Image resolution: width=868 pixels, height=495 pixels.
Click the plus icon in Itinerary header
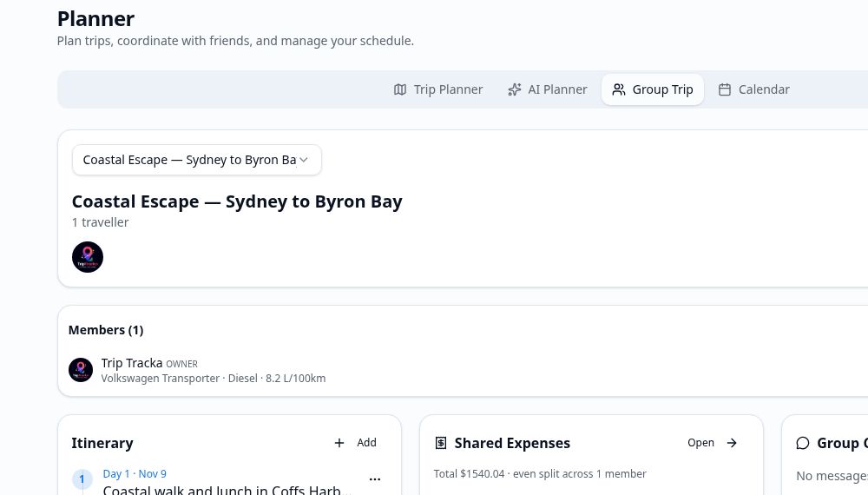[x=339, y=442]
